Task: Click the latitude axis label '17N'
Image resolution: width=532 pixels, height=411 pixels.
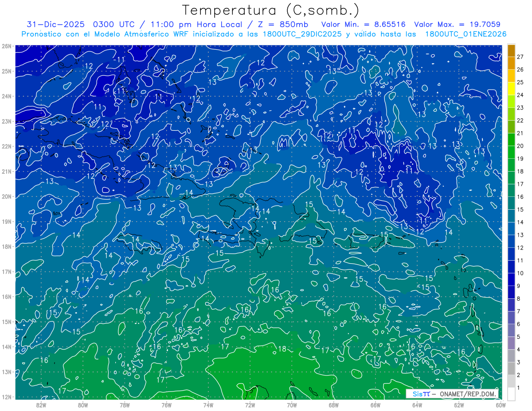Action: [x=7, y=272]
